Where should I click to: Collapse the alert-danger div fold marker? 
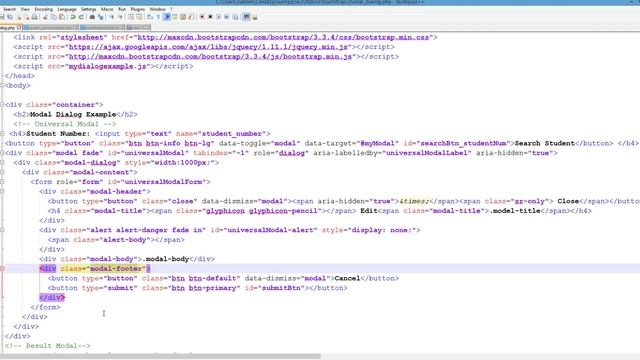pyautogui.click(x=2, y=230)
